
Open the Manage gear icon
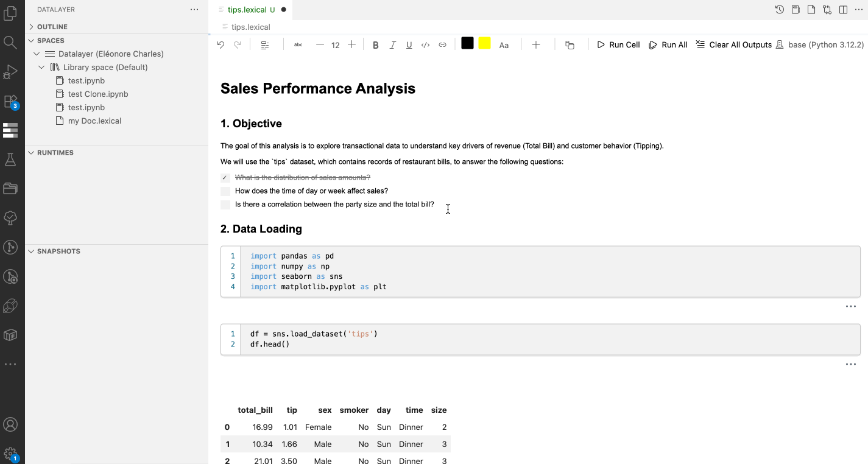click(10, 454)
